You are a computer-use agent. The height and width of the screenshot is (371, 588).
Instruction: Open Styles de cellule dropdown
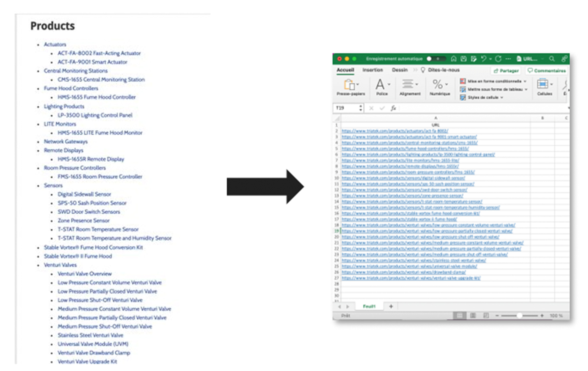pyautogui.click(x=502, y=97)
